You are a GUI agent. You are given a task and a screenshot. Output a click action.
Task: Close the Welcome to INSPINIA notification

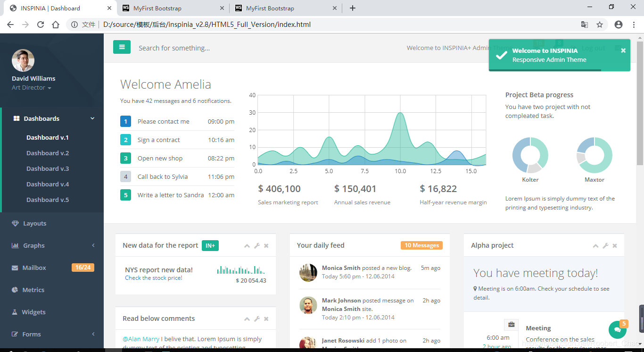tap(623, 50)
